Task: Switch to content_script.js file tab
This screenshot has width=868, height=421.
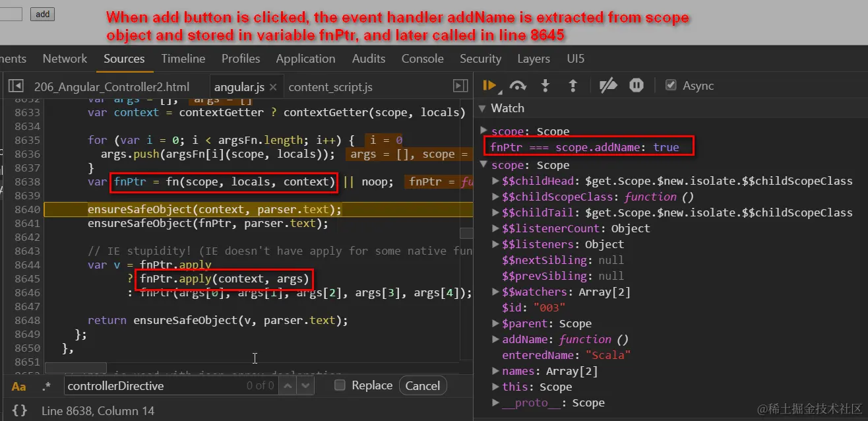Action: [x=330, y=87]
